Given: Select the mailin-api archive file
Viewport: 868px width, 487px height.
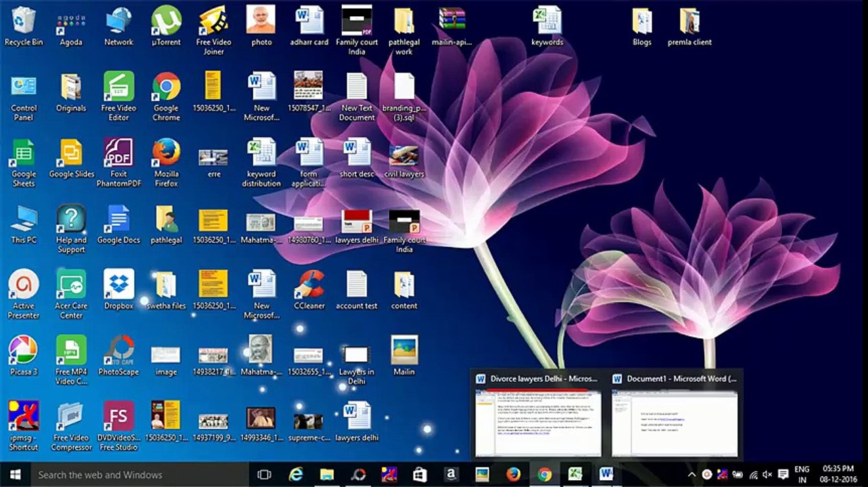Looking at the screenshot, I should tap(452, 27).
